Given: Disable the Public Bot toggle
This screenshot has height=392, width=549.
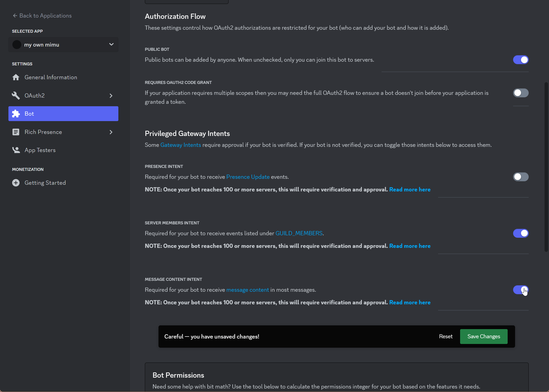Looking at the screenshot, I should coord(521,60).
